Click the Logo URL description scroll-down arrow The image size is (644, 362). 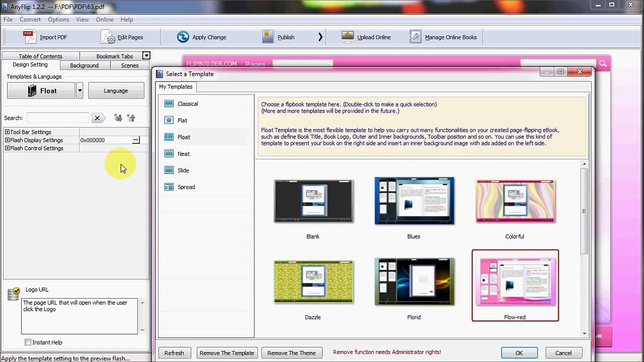142,330
